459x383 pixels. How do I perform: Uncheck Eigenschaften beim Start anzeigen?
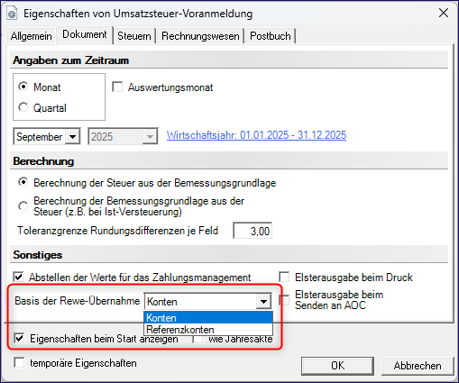19,338
